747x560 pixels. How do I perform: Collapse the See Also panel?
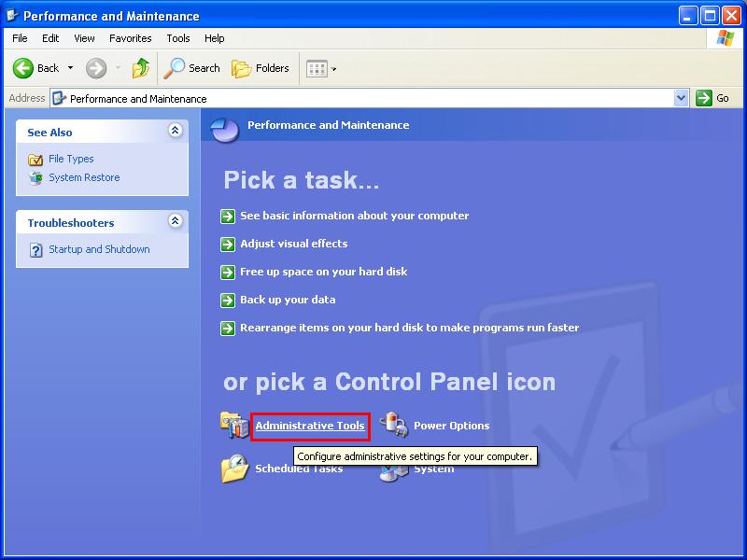[x=176, y=130]
